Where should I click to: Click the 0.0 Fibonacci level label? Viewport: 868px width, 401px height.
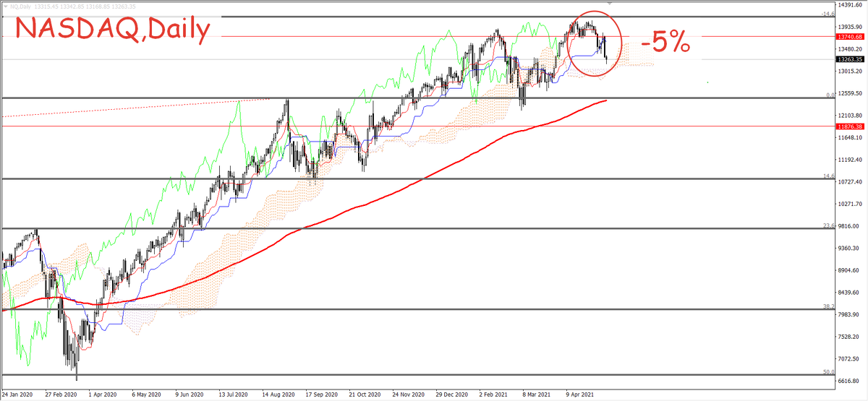831,95
